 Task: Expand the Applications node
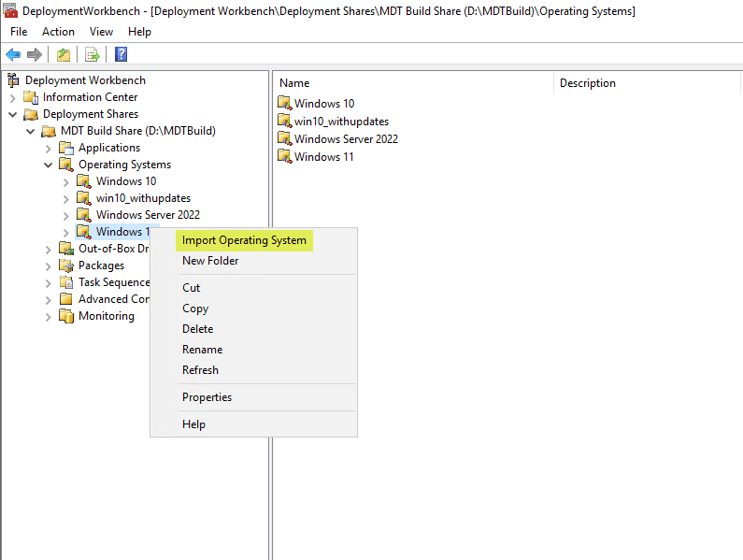[48, 149]
